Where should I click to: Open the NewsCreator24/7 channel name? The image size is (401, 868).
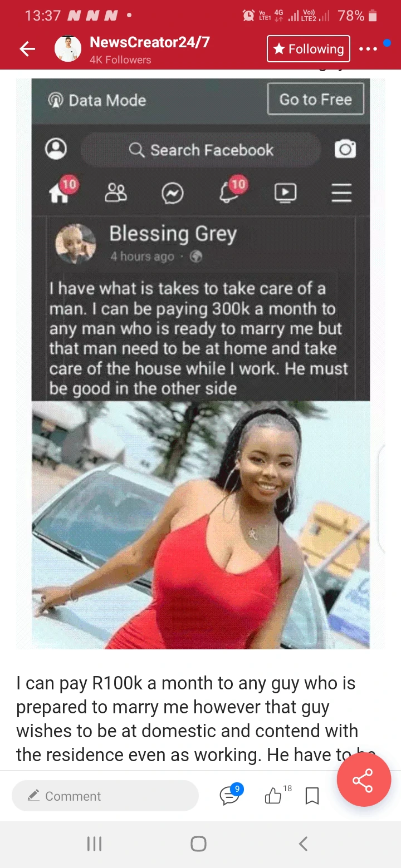coord(150,42)
